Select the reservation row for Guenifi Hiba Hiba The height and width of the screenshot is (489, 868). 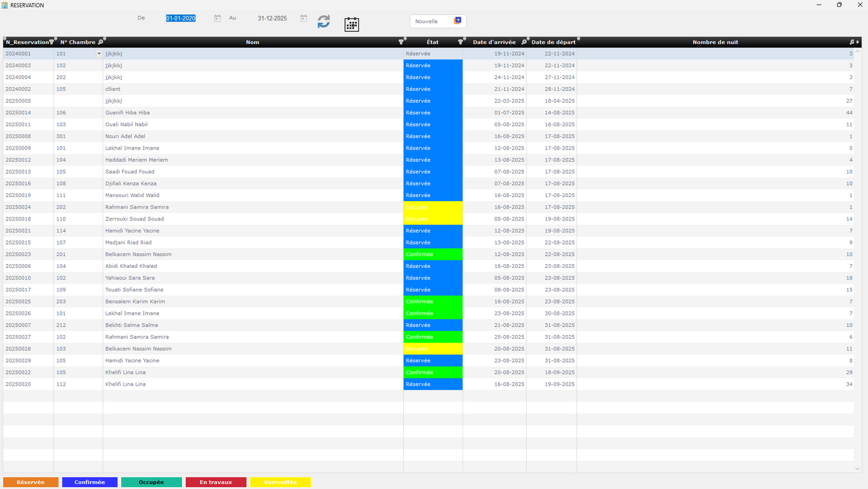(127, 113)
